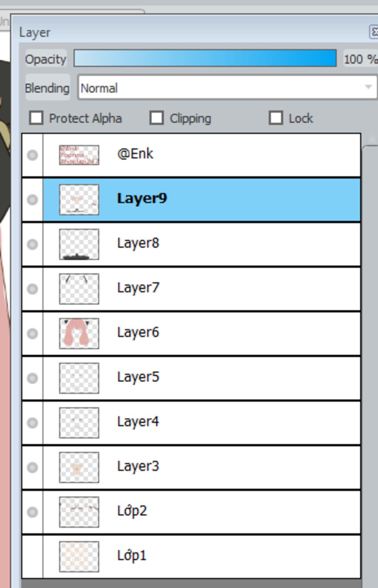378x588 pixels.
Task: Toggle visibility of Layer9
Action: pos(32,199)
